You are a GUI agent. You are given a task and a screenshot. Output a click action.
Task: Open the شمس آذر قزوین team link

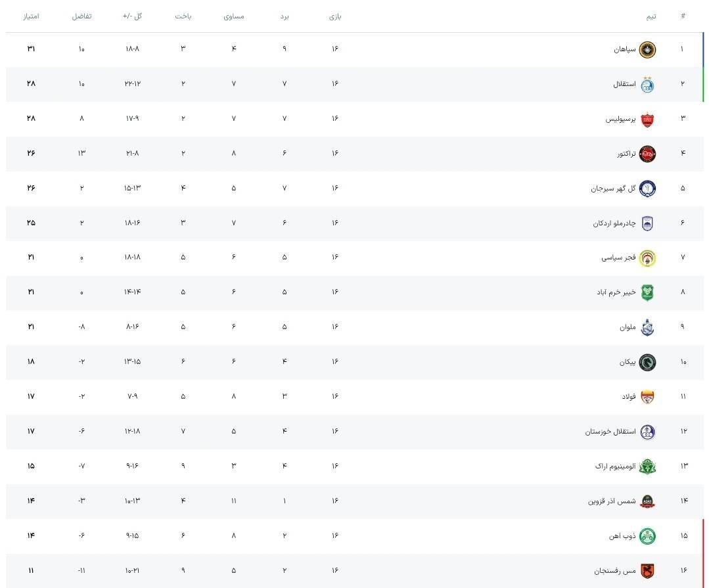point(612,501)
